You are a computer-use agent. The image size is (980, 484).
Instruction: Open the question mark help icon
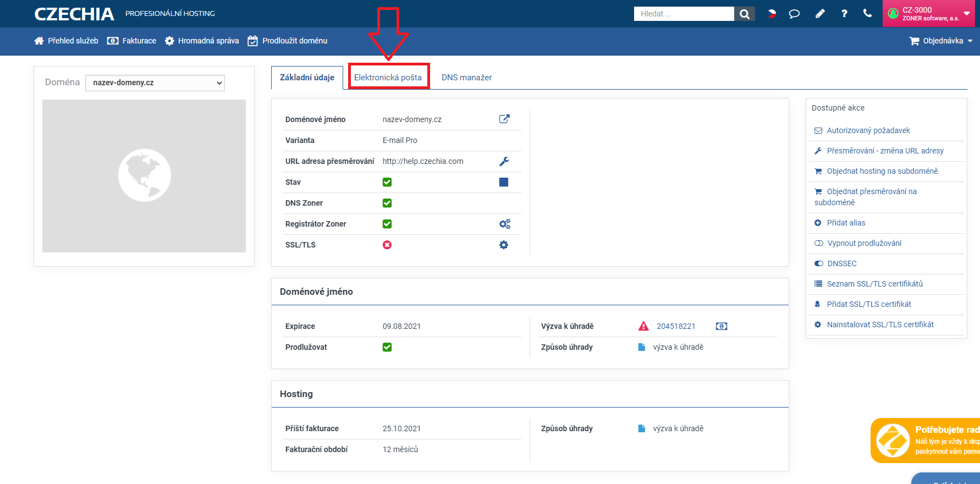tap(844, 14)
